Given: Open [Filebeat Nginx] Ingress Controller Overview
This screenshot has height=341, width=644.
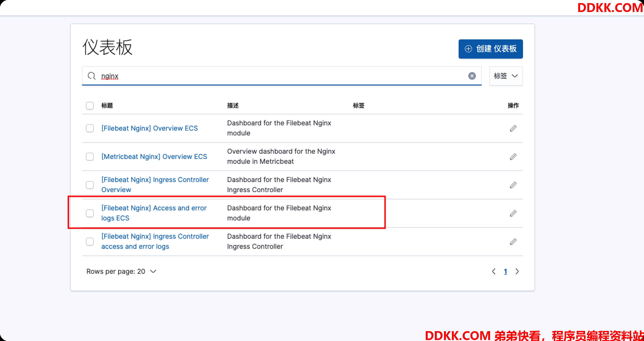Looking at the screenshot, I should 155,185.
